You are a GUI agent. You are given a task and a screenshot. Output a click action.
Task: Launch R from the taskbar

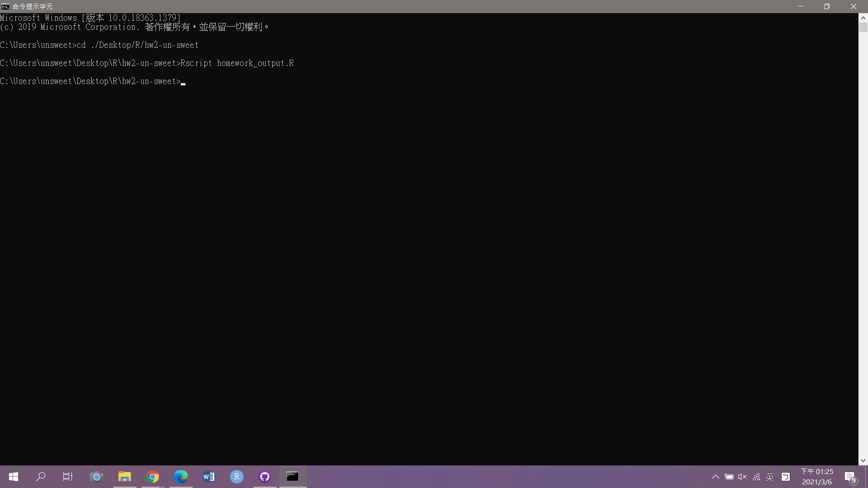pos(236,477)
